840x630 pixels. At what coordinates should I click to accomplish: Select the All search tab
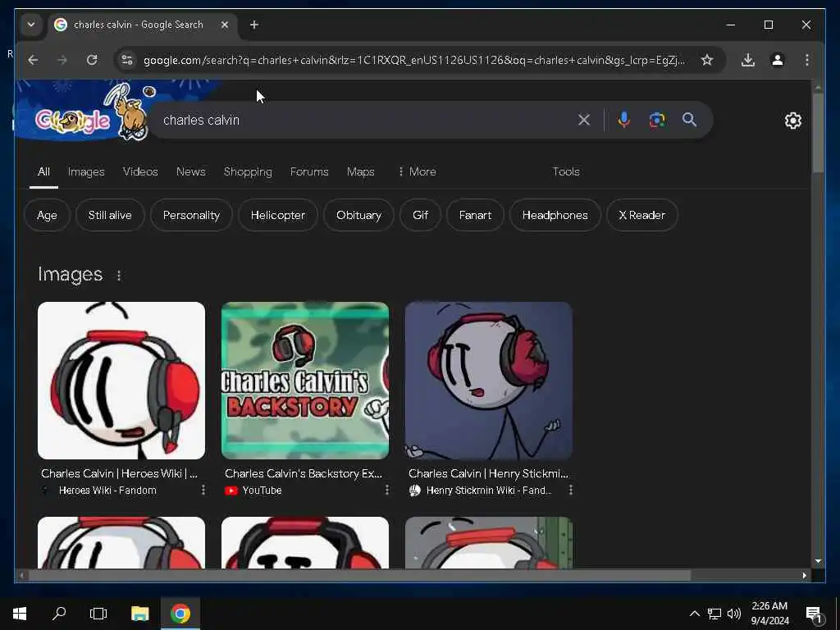coord(44,171)
